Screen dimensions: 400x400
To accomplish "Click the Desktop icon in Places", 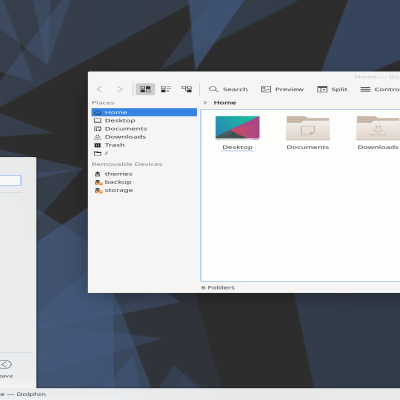I will coord(98,121).
